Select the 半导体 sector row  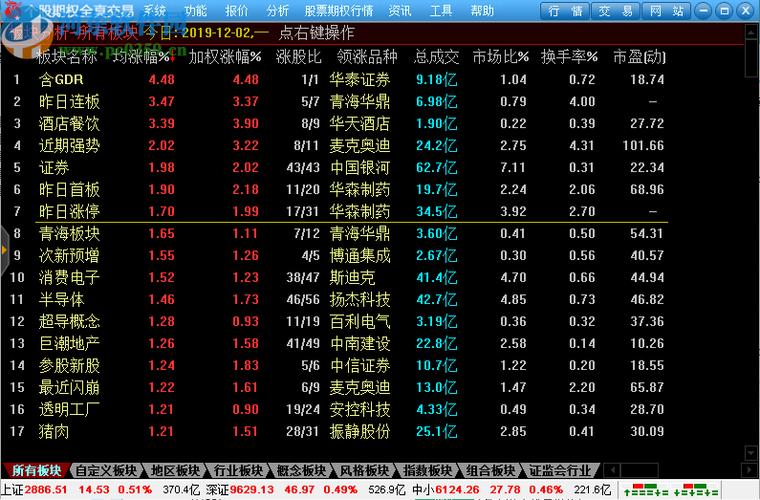click(x=337, y=299)
